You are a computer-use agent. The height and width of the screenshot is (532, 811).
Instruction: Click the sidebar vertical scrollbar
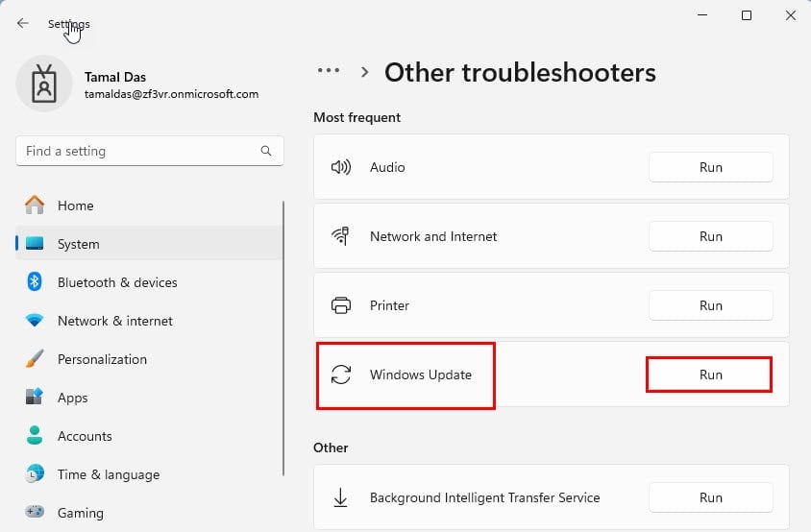tap(283, 339)
